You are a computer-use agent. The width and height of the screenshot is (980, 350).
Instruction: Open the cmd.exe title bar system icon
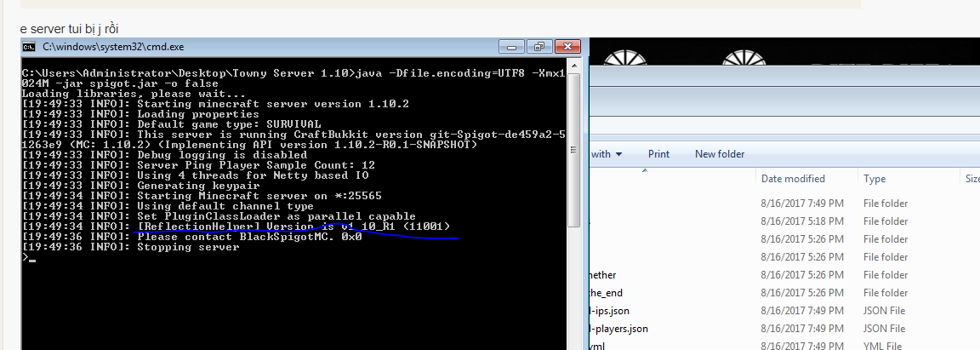[29, 46]
